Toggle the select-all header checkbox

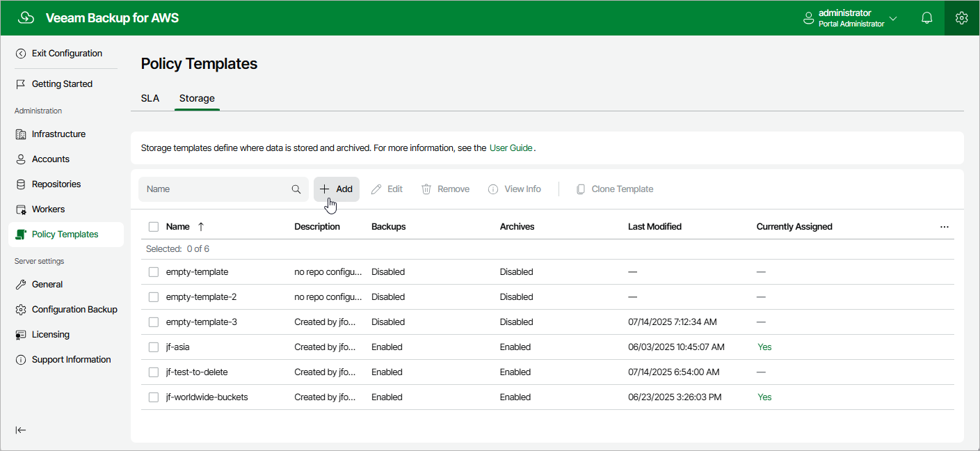click(x=154, y=227)
